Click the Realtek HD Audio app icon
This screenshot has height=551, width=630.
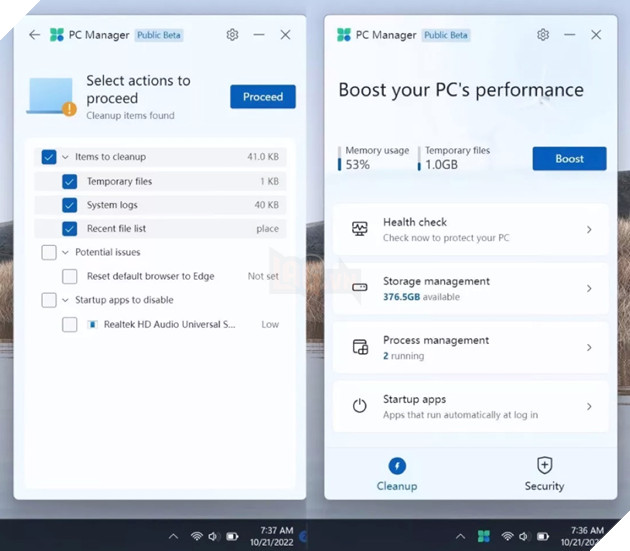[x=92, y=324]
